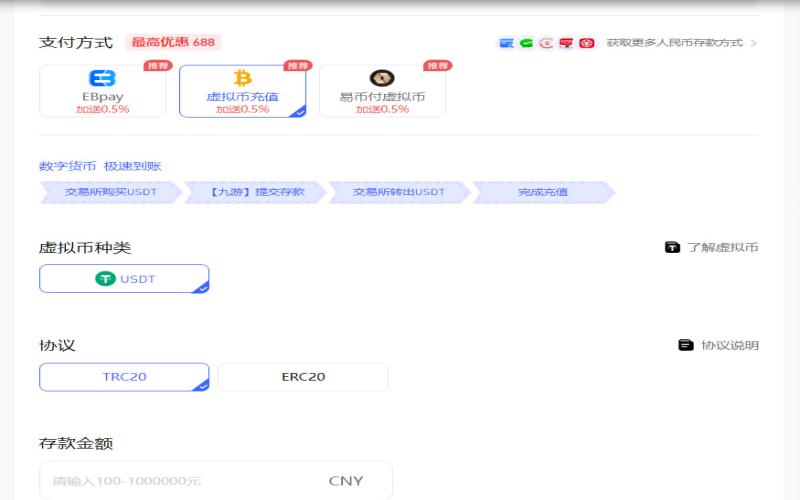Click the 交易所购买USDT step
800x500 pixels.
(111, 192)
